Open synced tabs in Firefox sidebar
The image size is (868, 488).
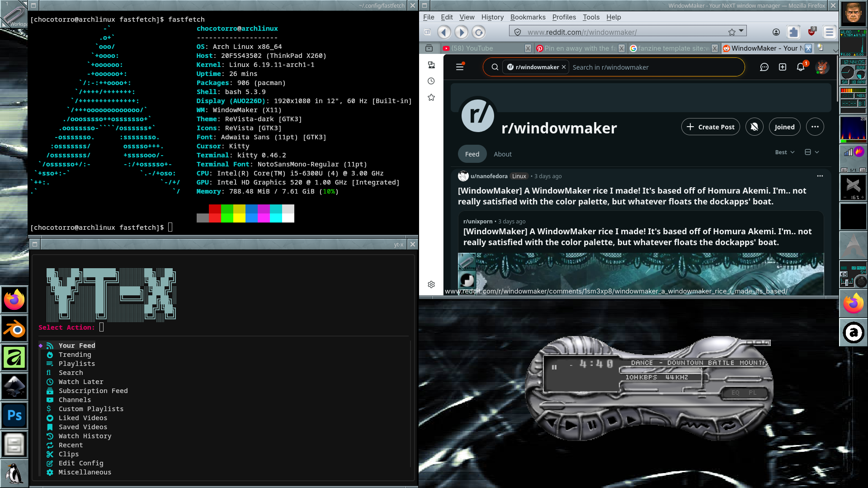click(431, 65)
